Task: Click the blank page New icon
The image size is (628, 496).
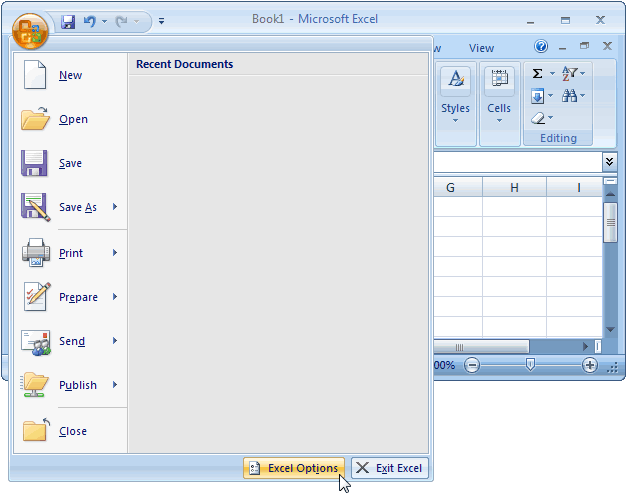Action: 35,75
